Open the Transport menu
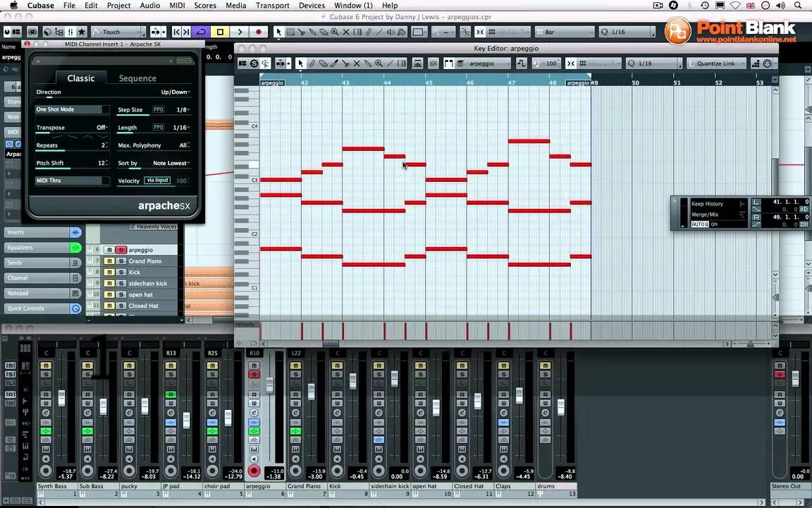Viewport: 812px width, 508px height. click(x=272, y=6)
